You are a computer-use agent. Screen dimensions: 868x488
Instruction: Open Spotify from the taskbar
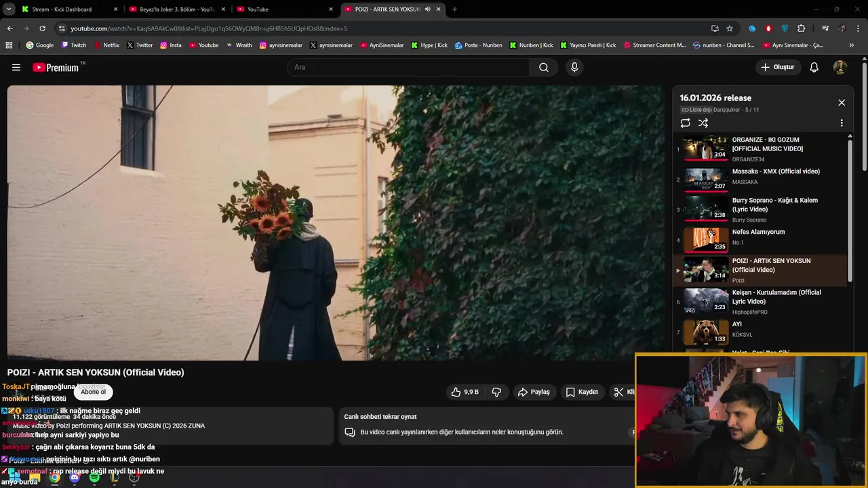pos(94,478)
